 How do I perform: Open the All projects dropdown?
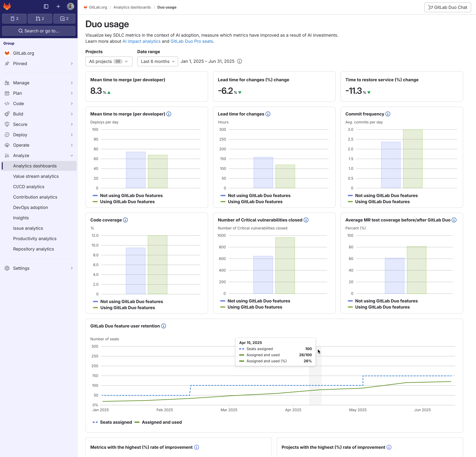coord(109,61)
